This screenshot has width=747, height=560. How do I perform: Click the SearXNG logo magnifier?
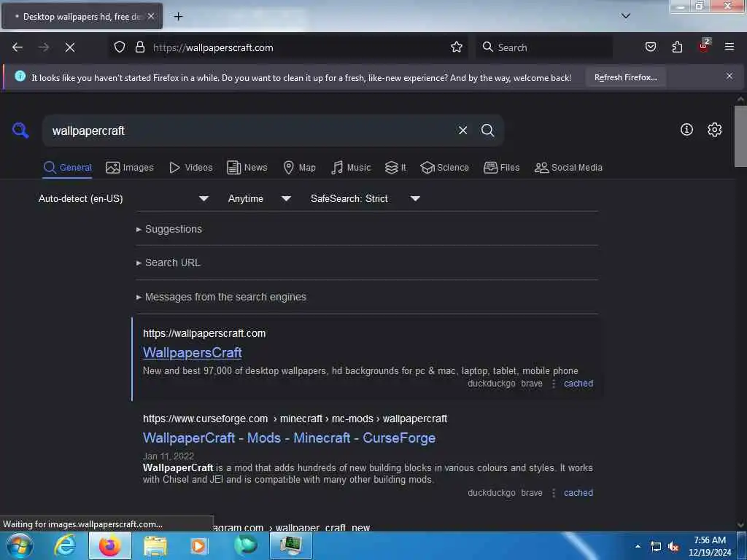click(x=20, y=130)
